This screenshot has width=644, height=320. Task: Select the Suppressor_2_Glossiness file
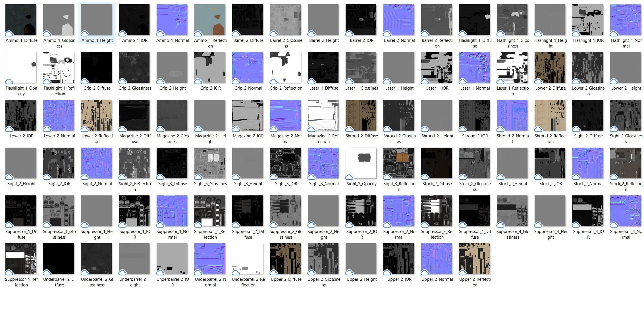285,211
